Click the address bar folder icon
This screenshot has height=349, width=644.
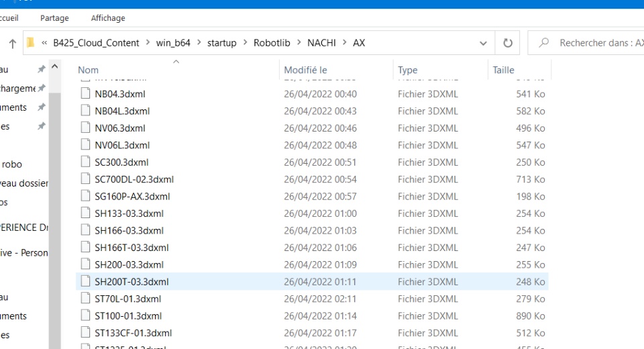click(x=30, y=43)
